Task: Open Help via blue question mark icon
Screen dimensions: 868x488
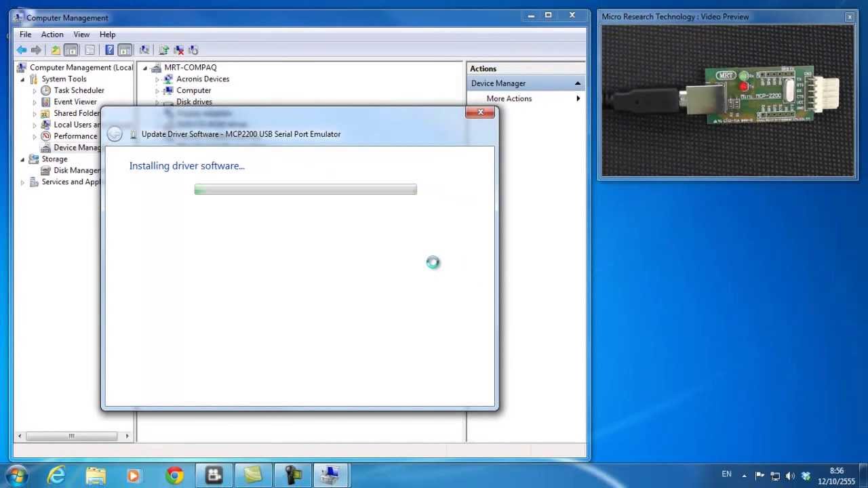Action: point(109,50)
